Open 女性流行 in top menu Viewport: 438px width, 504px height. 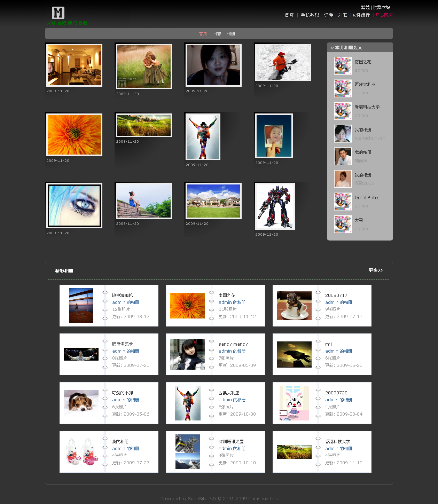361,15
